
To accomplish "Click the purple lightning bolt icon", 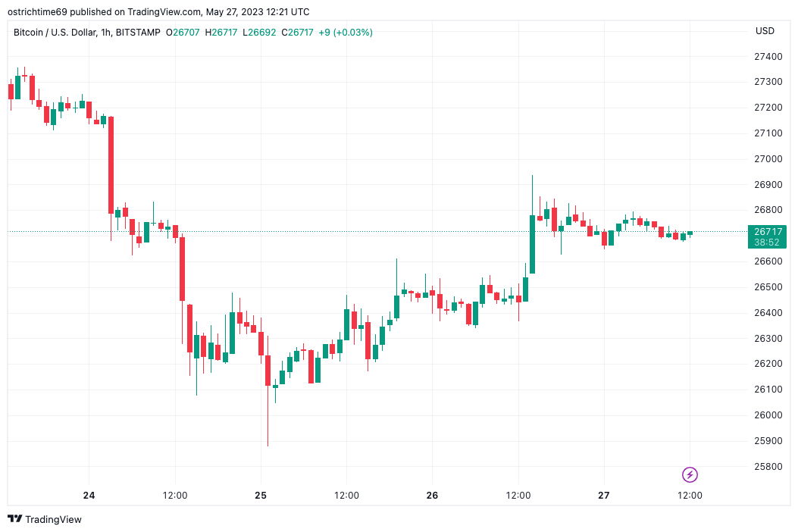I will pyautogui.click(x=690, y=475).
